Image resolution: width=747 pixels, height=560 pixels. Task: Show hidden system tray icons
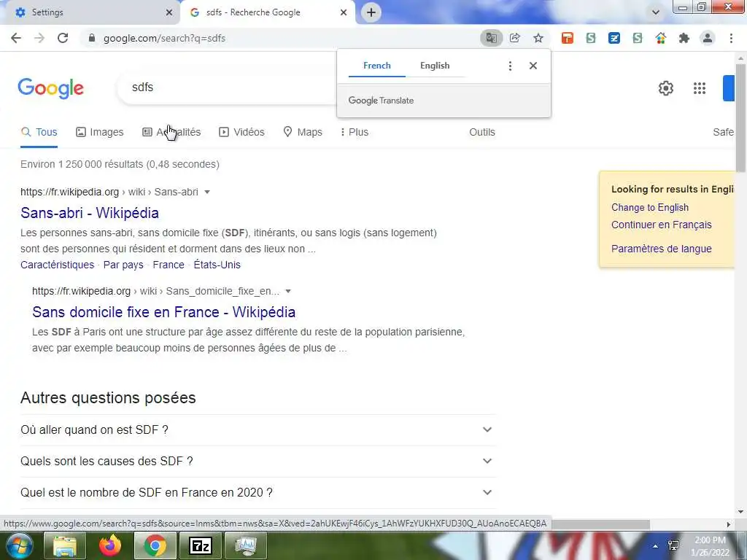(656, 546)
